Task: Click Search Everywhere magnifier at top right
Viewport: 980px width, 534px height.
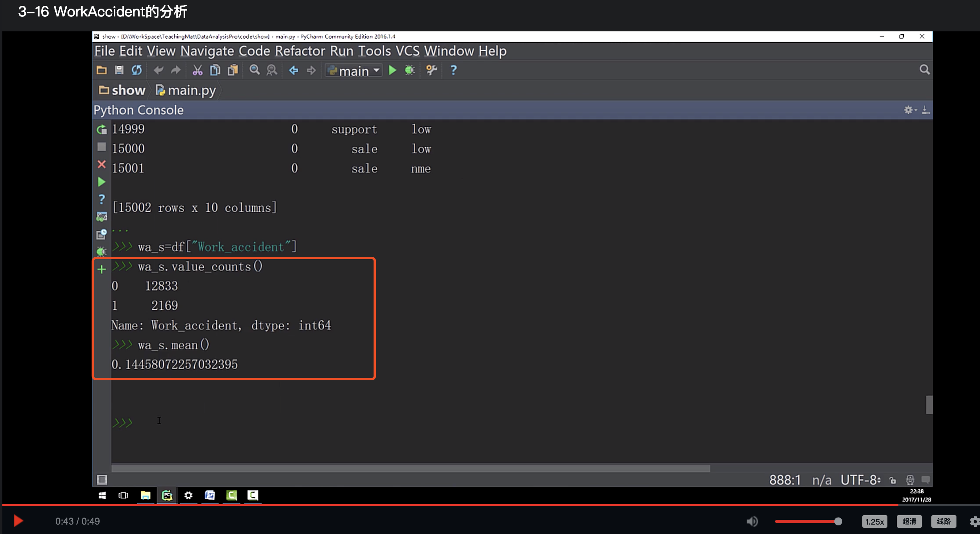Action: [x=924, y=70]
